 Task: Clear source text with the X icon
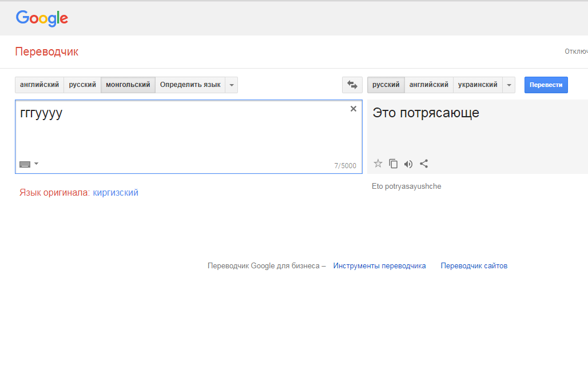(353, 109)
